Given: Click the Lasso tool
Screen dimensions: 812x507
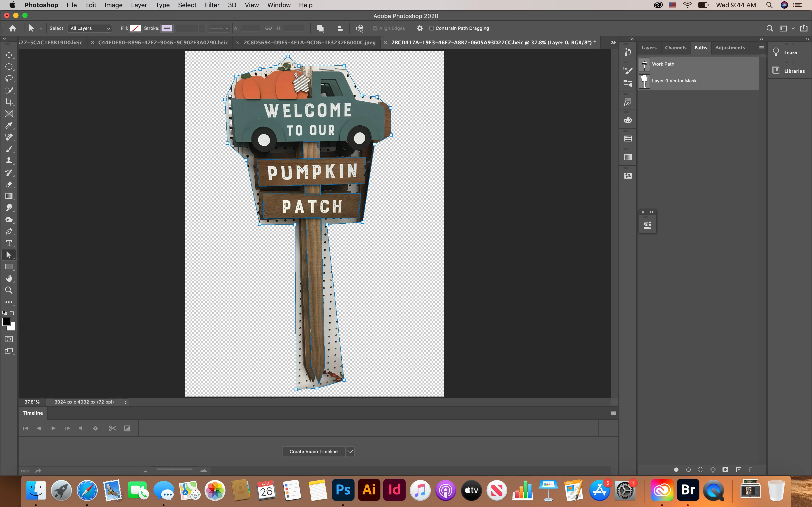Looking at the screenshot, I should [9, 79].
